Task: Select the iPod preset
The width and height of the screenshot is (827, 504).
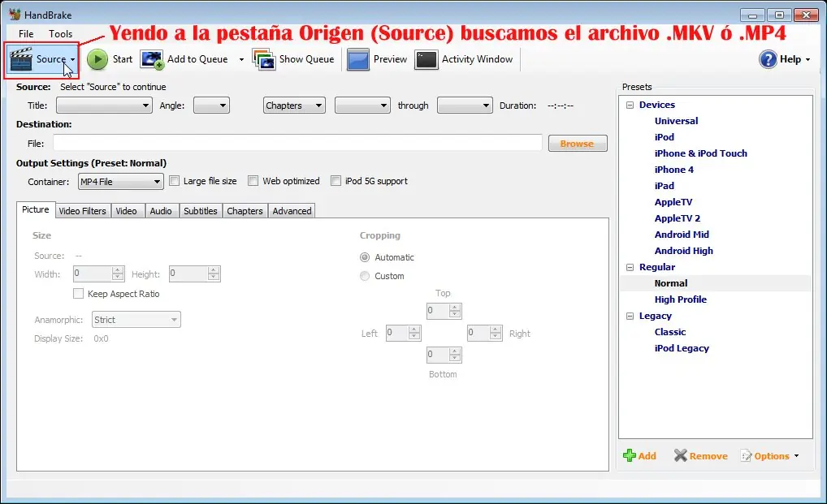Action: click(664, 137)
